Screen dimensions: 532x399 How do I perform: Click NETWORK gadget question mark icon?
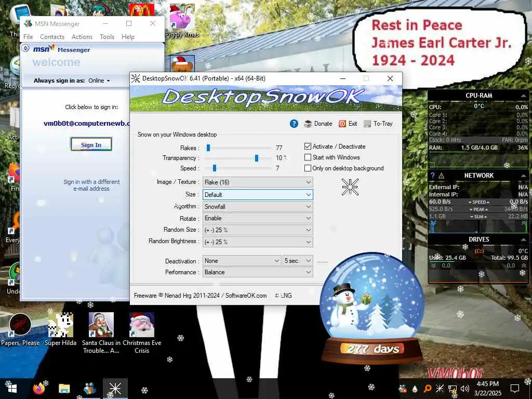[432, 176]
